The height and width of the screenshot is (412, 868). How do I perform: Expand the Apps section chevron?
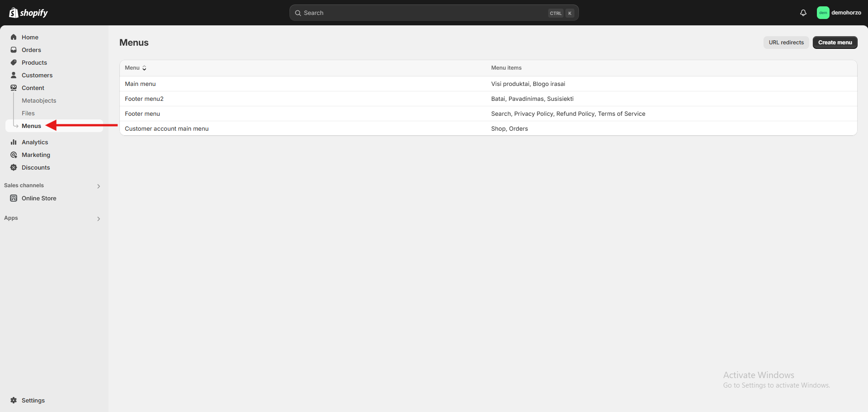pyautogui.click(x=99, y=218)
